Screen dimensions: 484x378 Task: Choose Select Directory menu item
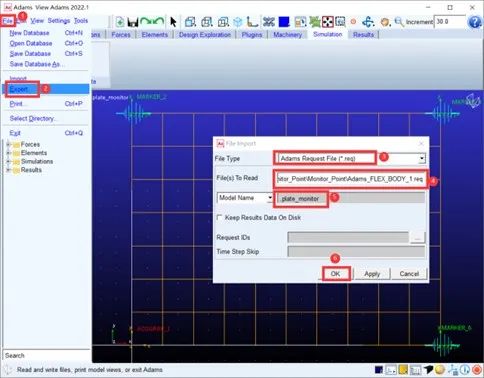coord(46,118)
